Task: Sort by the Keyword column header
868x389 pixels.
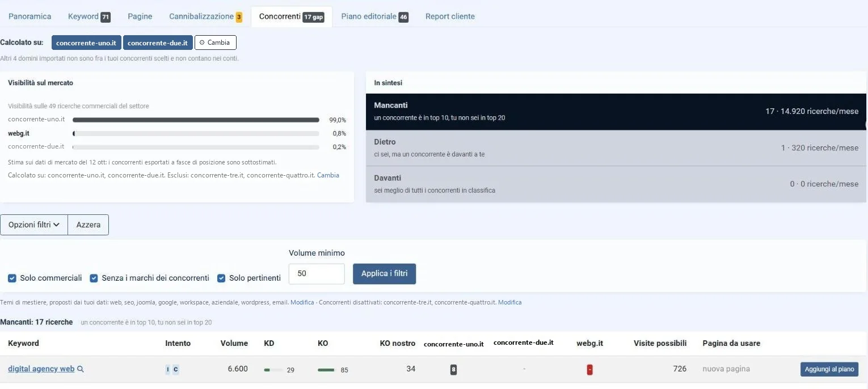Action: tap(23, 343)
